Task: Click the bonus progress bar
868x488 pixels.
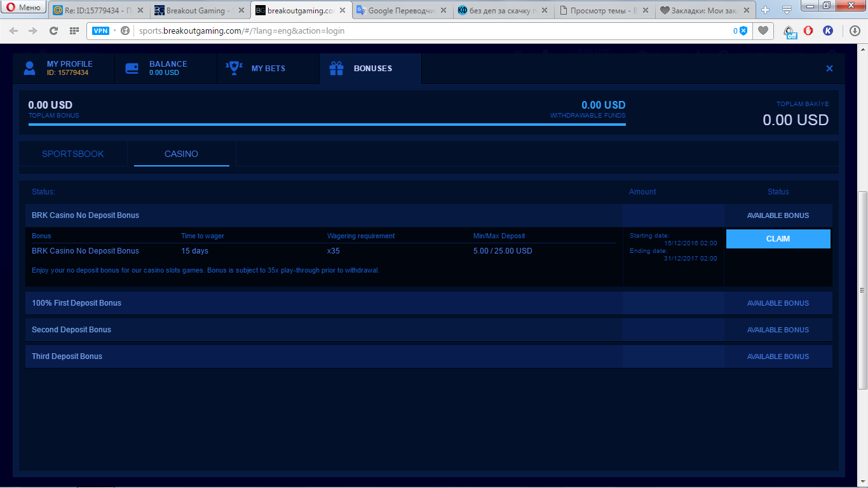Action: coord(327,125)
